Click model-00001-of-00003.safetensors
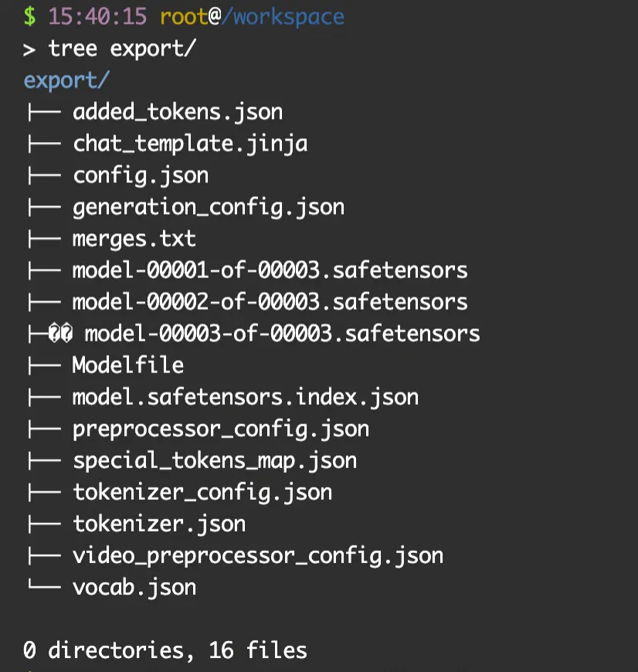 click(270, 270)
